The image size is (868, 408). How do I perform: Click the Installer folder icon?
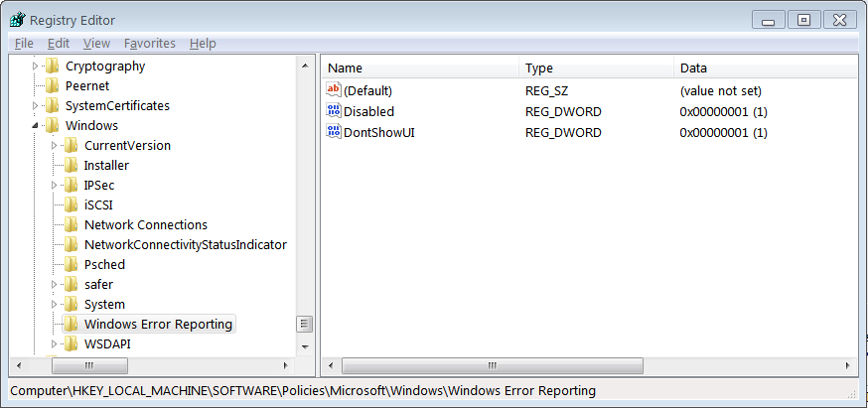[71, 166]
